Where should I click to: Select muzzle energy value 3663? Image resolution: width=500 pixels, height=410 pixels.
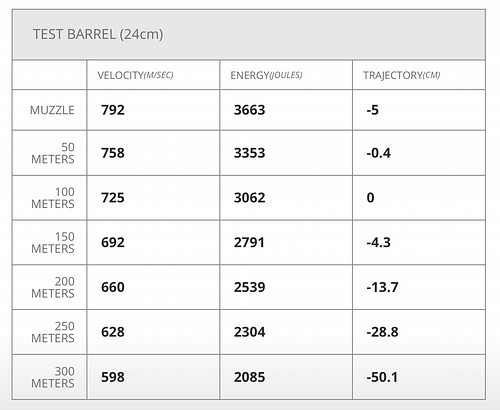click(x=249, y=110)
